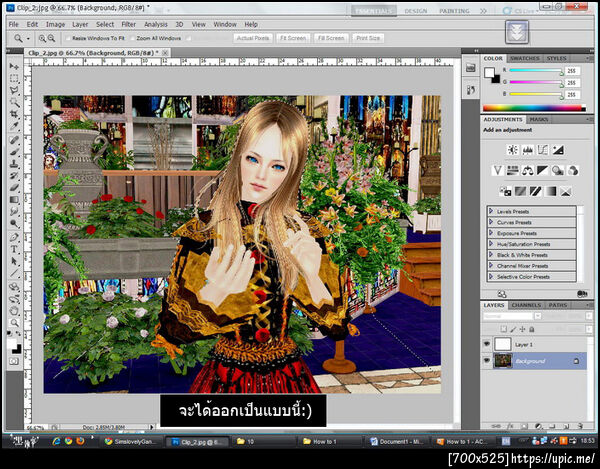Select the Move tool
This screenshot has height=469, width=600.
[14, 67]
